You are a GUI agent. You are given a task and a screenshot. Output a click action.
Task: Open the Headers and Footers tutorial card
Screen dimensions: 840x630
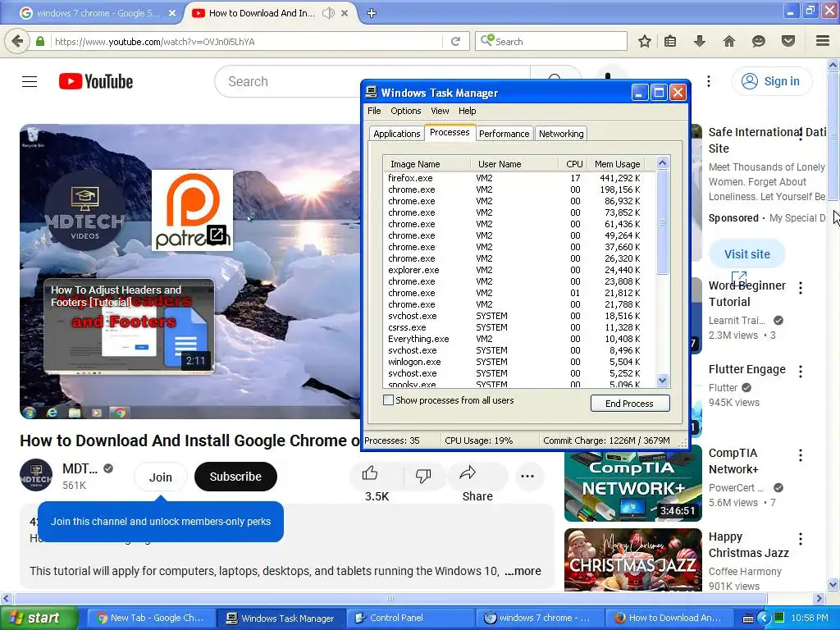129,326
